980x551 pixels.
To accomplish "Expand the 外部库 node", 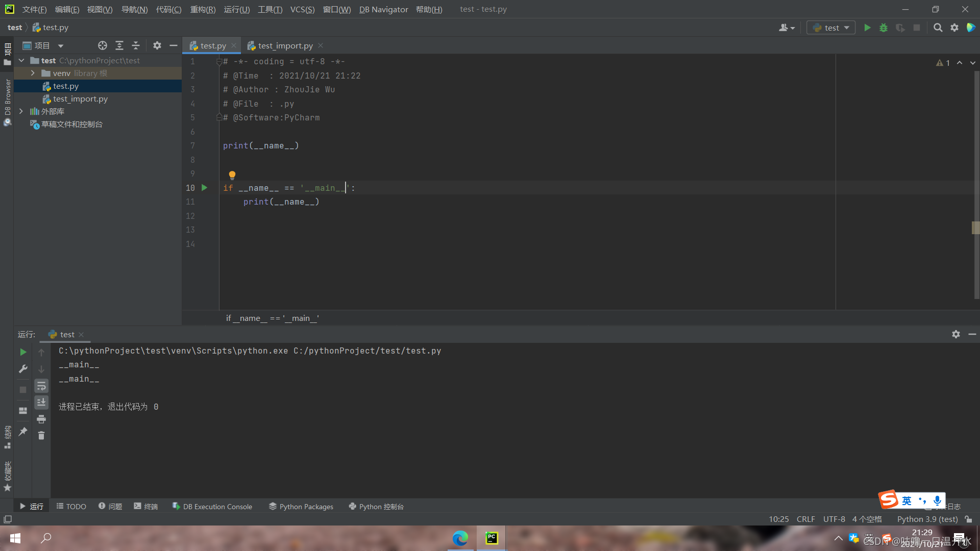I will [21, 111].
